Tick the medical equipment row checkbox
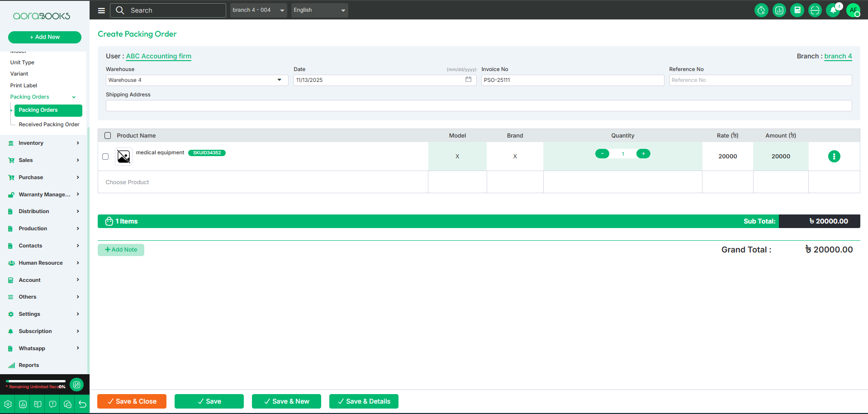The height and width of the screenshot is (414, 868). coord(105,157)
